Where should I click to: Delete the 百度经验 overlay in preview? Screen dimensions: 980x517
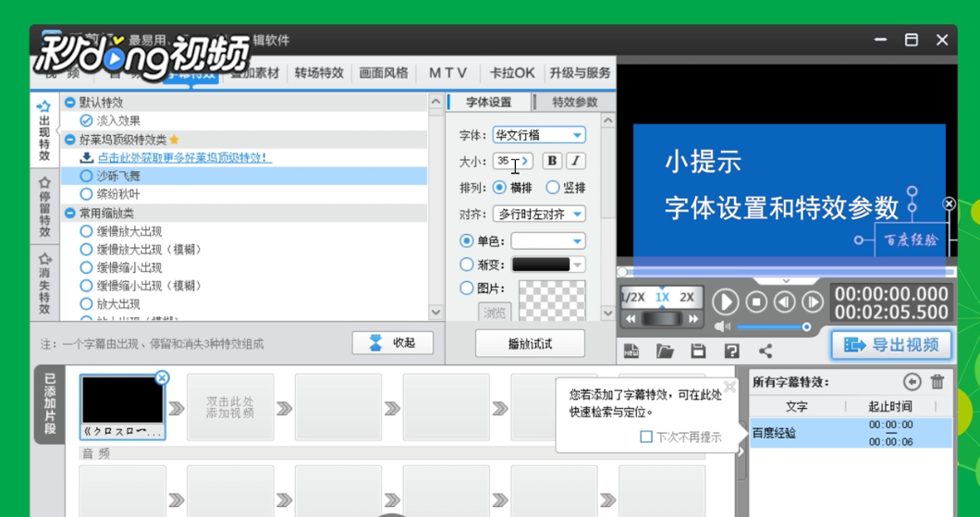click(x=949, y=203)
